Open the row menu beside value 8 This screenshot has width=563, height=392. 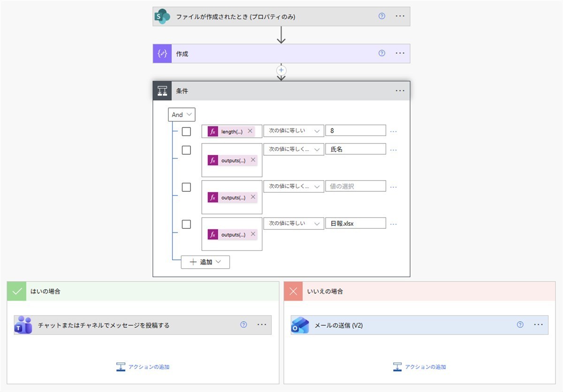pyautogui.click(x=393, y=131)
